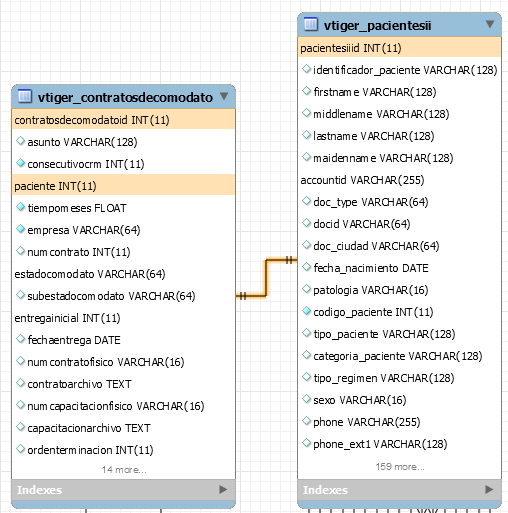Click diamond icon beside tiempomeses FLOAT
Screen dimensions: 508x513
point(20,207)
